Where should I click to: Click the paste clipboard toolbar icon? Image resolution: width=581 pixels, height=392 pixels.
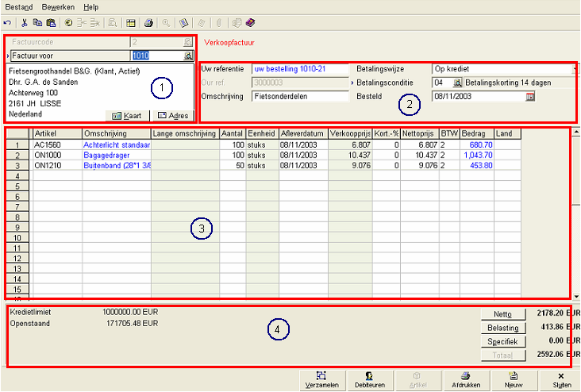coord(50,23)
